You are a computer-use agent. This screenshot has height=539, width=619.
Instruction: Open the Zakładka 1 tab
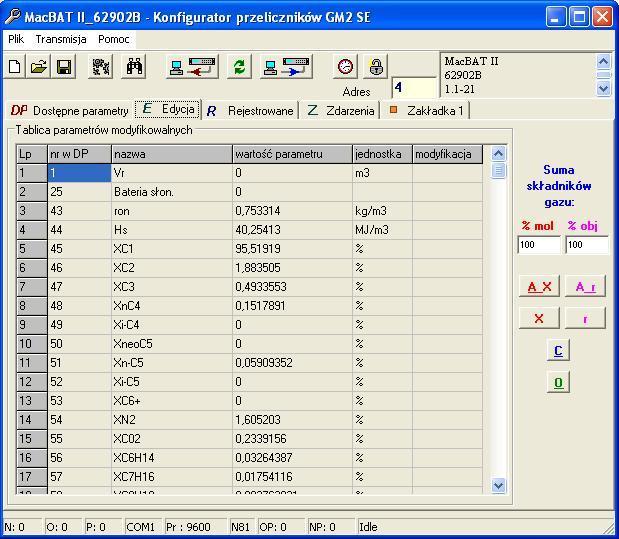426,111
